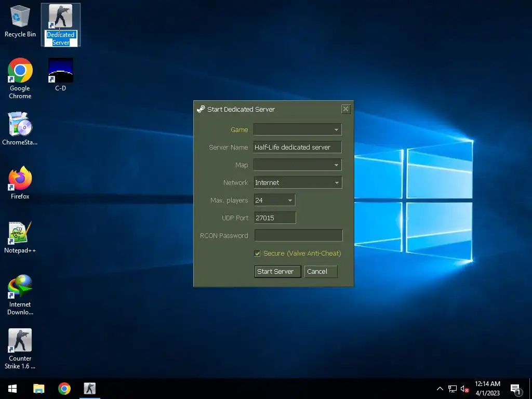Viewport: 532px width, 399px height.
Task: Select the Notepad++ desktop shortcut
Action: point(20,237)
